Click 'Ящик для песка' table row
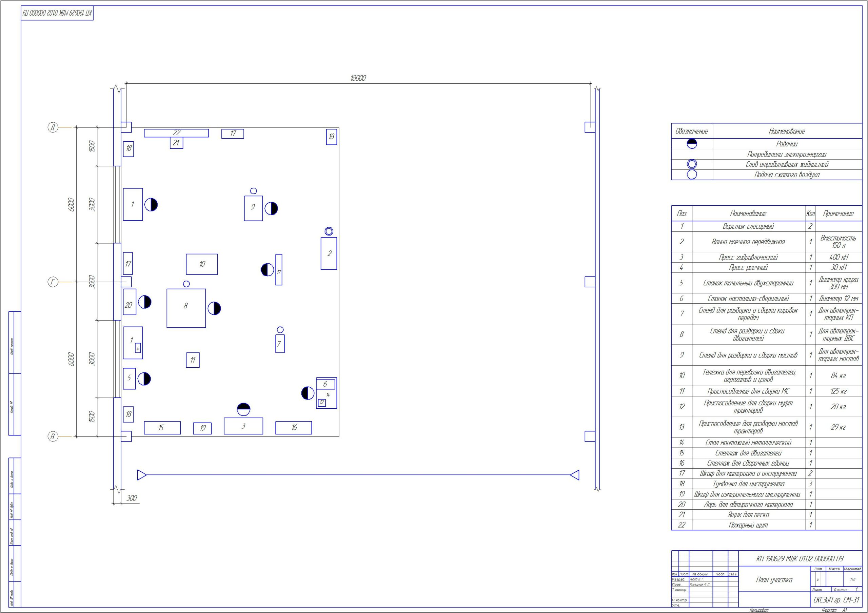The height and width of the screenshot is (613, 868). tap(749, 515)
